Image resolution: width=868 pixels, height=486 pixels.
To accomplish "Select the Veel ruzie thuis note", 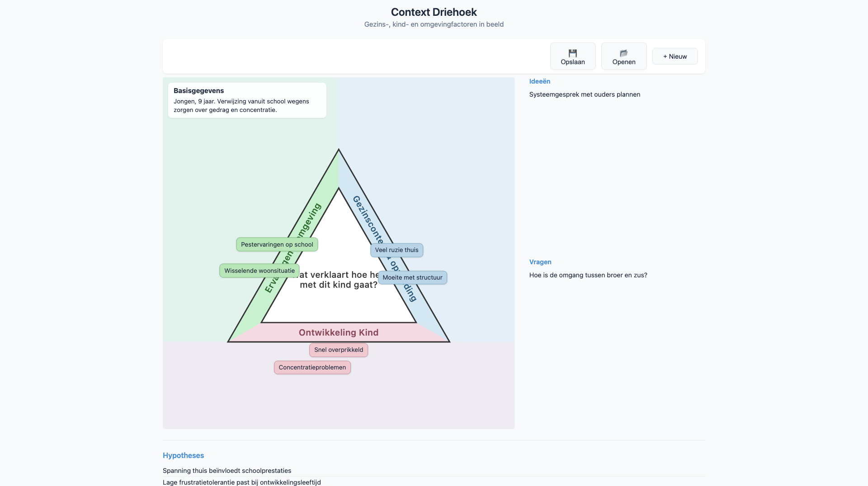I will click(397, 250).
